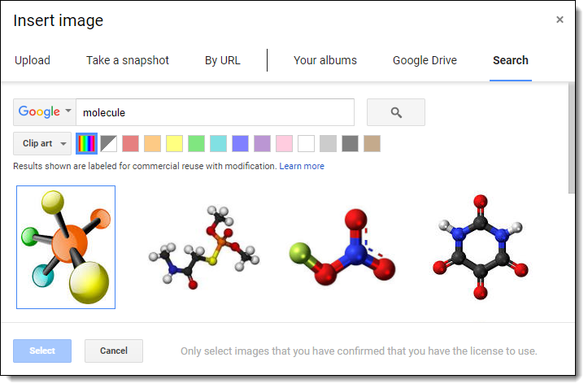
Task: Filter results by blue color
Action: point(241,143)
